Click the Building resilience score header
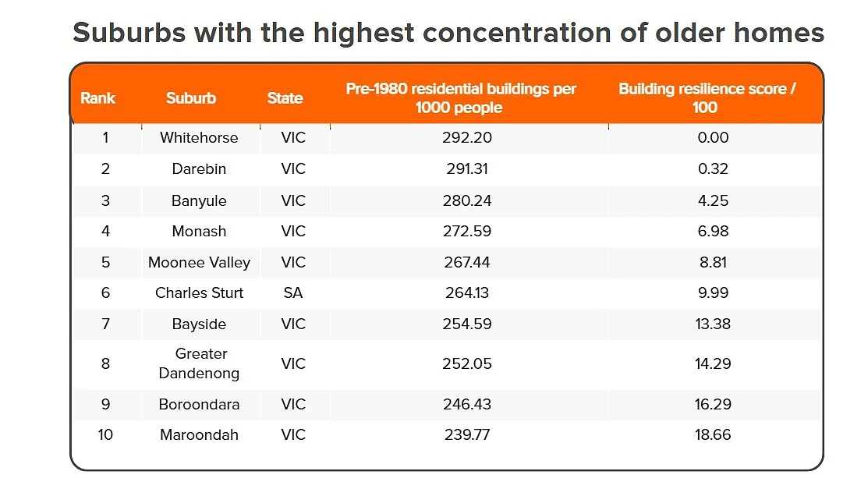Screen dimensions: 868x489 (707, 98)
